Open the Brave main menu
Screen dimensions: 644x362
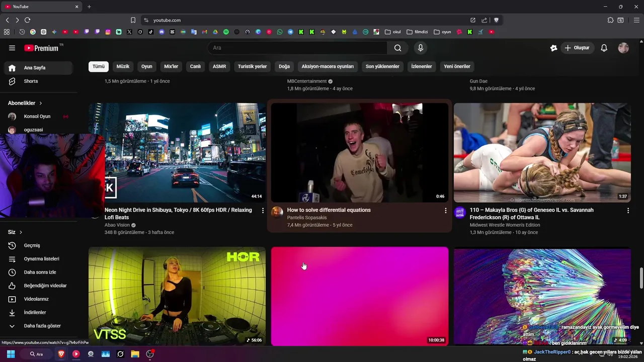pyautogui.click(x=636, y=20)
